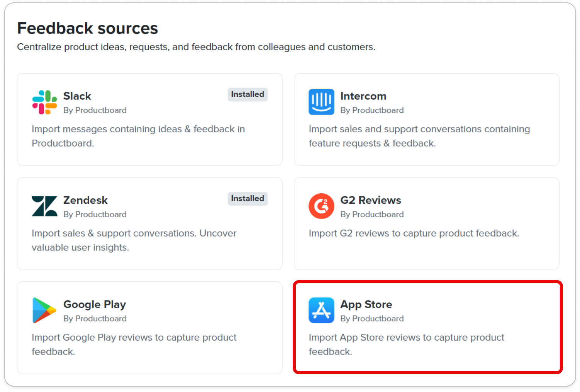
Task: Click Zendesk description 'Uncover valuable user insights'
Action: pos(134,240)
